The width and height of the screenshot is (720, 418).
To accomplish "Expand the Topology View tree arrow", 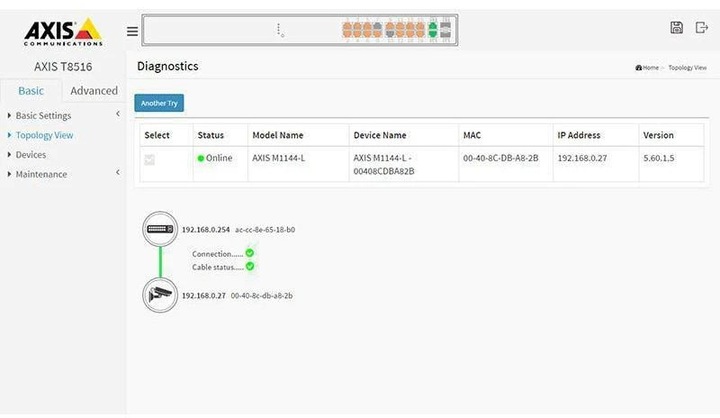I will point(9,135).
